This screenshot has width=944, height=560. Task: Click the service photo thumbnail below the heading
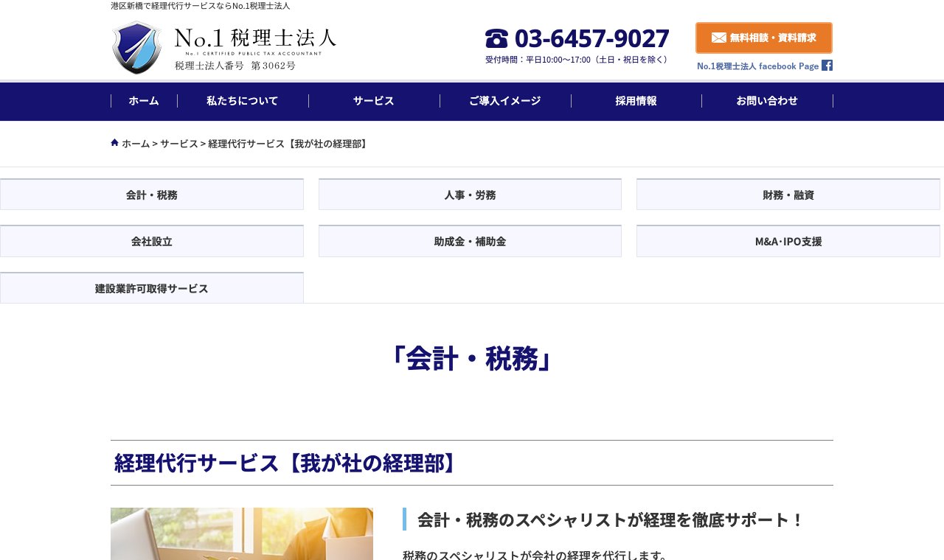242,533
